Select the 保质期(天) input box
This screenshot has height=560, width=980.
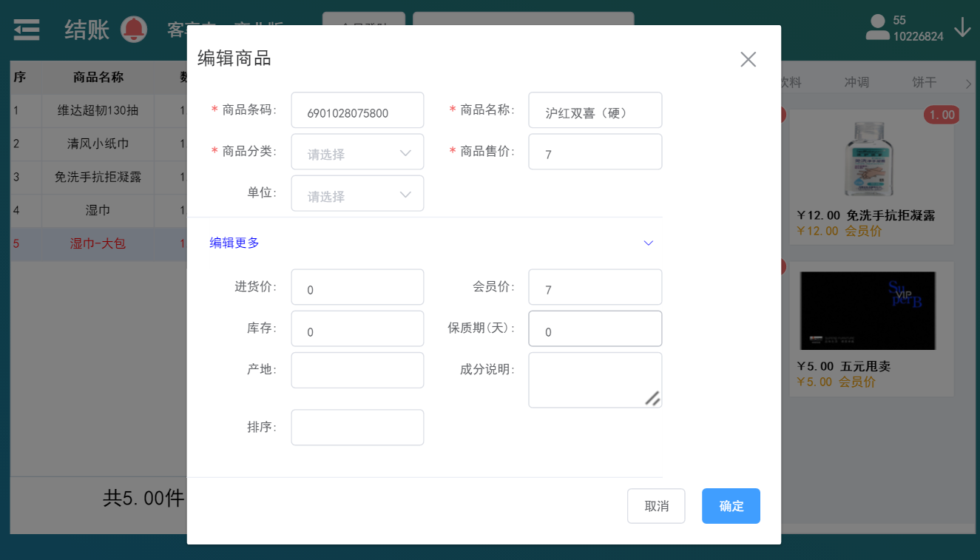pos(595,329)
